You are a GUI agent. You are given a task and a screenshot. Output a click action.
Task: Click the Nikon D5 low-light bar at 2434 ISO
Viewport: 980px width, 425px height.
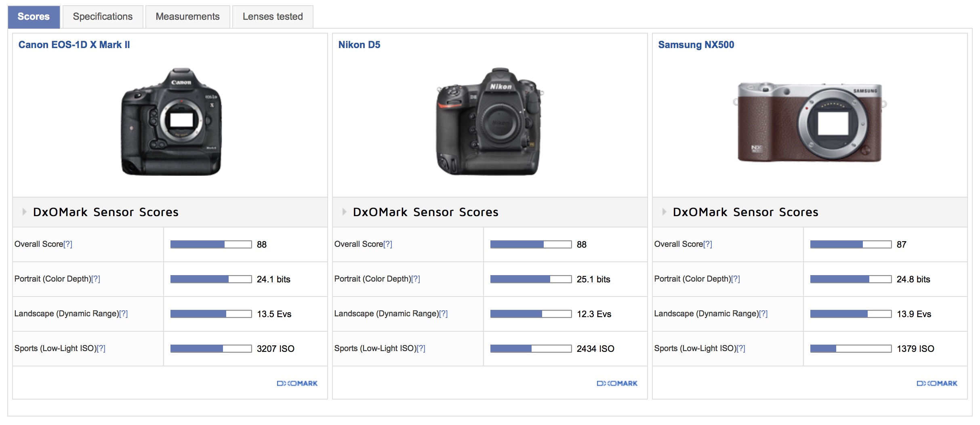coord(531,349)
